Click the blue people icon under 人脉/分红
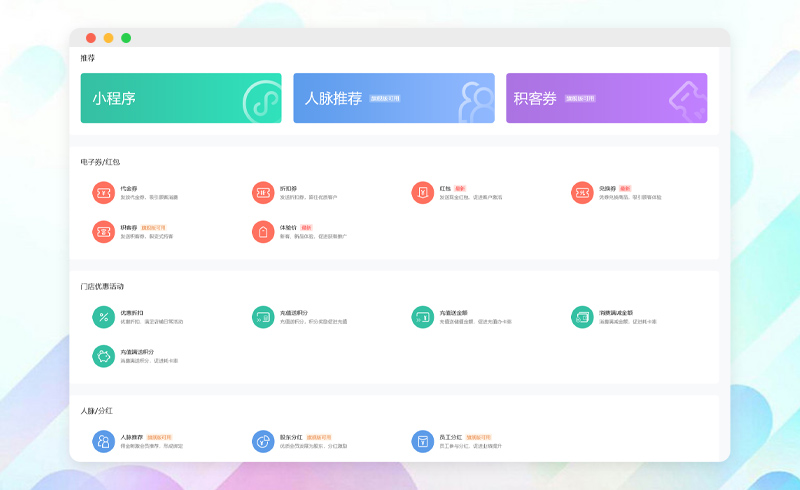The height and width of the screenshot is (490, 800). coord(102,441)
